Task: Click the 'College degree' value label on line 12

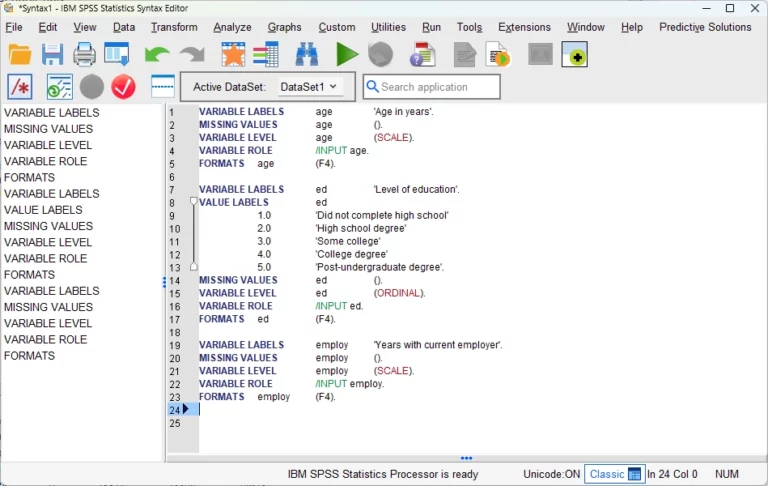Action: coord(351,254)
